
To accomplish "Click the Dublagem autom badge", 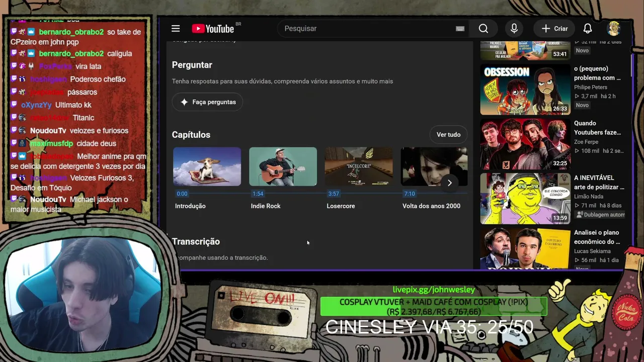I will (x=601, y=215).
